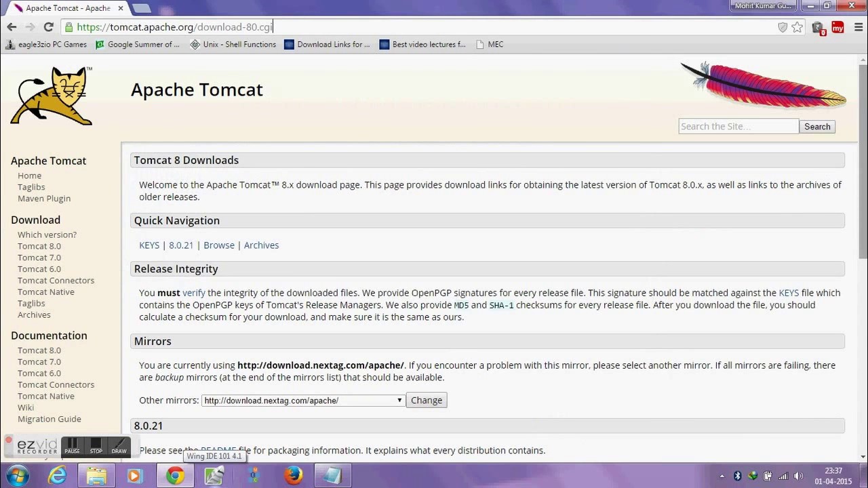Open the Windows Start menu
Viewport: 868px width, 488px height.
click(17, 476)
